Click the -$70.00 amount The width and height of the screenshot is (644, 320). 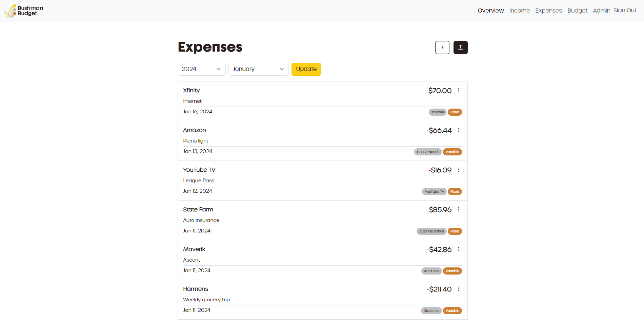click(439, 91)
